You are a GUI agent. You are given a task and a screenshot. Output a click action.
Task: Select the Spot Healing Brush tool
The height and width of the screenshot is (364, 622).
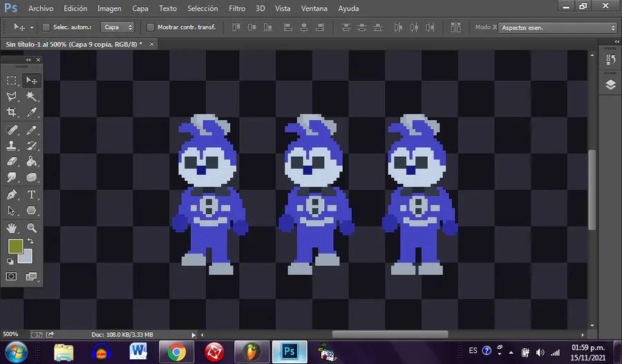pos(12,130)
